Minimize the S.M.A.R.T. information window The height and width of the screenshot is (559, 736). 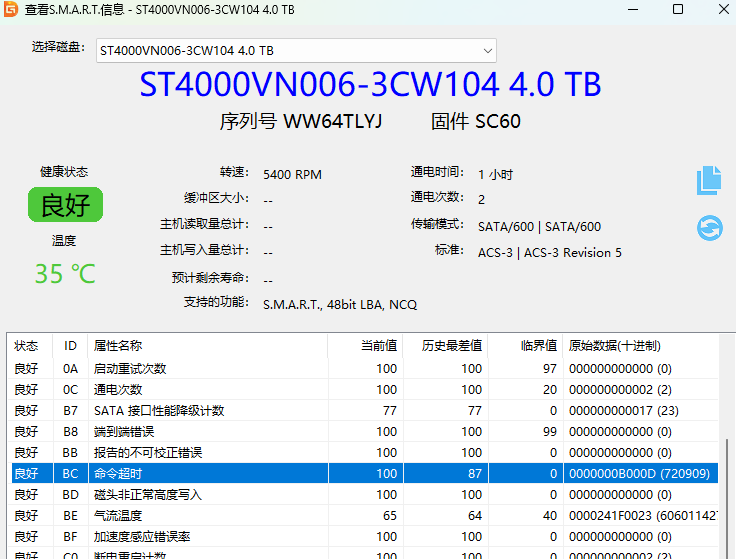633,9
